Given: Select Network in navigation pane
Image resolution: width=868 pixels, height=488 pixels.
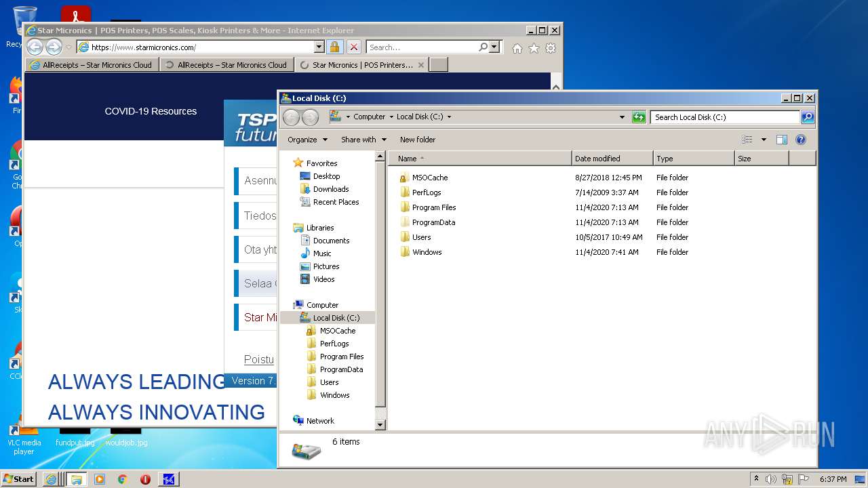Looking at the screenshot, I should [320, 421].
